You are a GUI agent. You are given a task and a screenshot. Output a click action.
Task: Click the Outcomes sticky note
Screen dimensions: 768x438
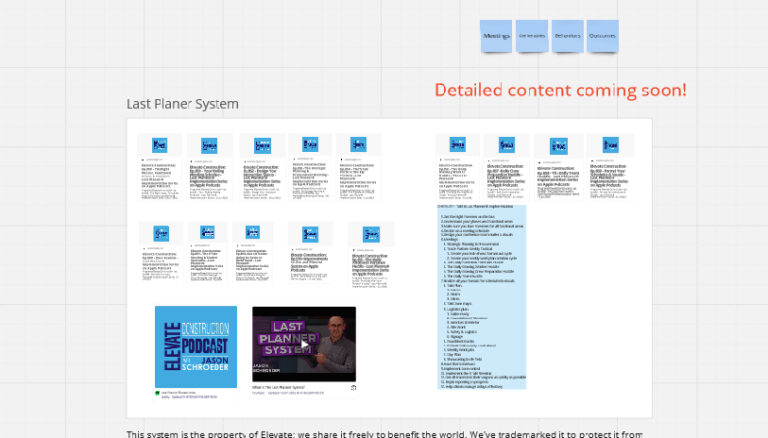(x=602, y=36)
